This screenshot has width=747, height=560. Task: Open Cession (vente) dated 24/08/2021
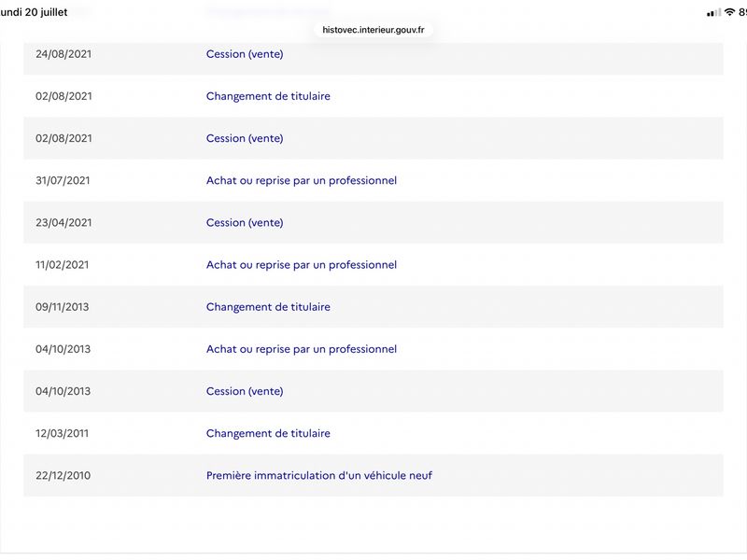point(245,54)
